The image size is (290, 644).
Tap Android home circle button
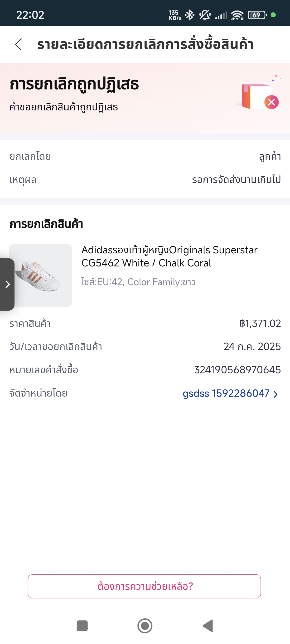(x=145, y=626)
